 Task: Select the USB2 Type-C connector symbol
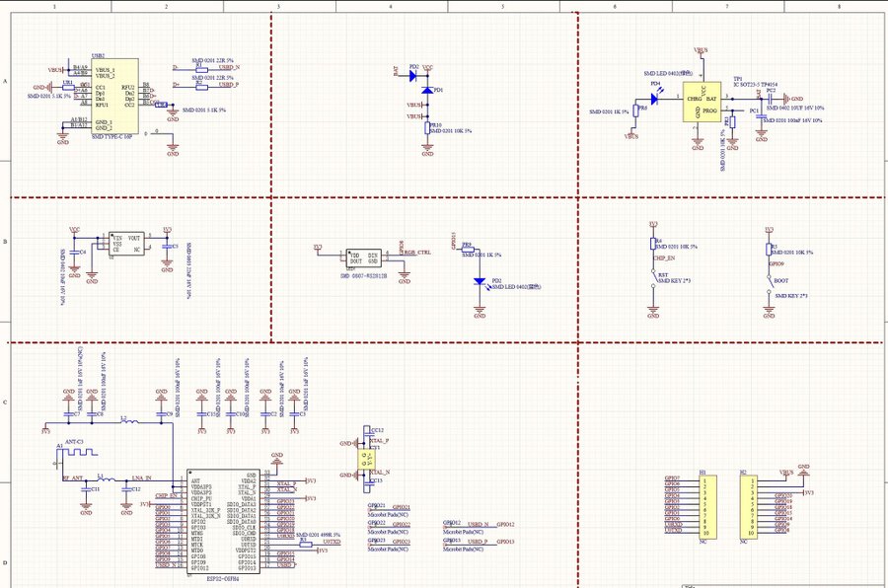point(115,100)
